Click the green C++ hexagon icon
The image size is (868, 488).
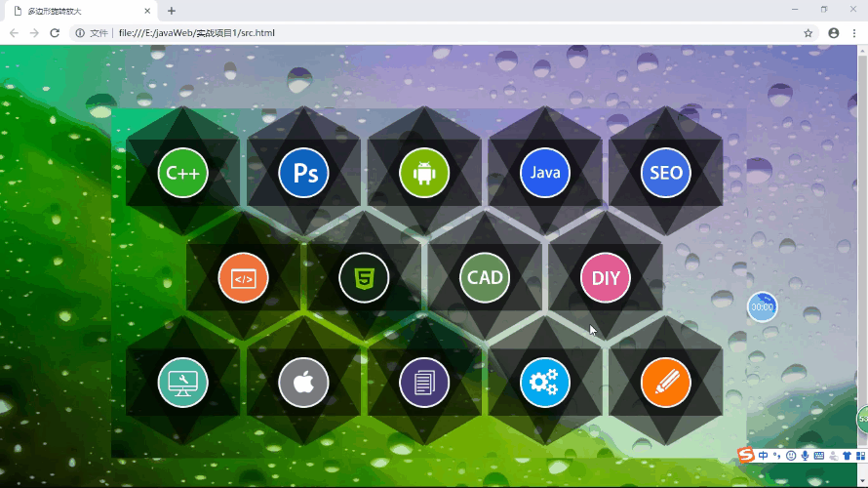pyautogui.click(x=182, y=173)
